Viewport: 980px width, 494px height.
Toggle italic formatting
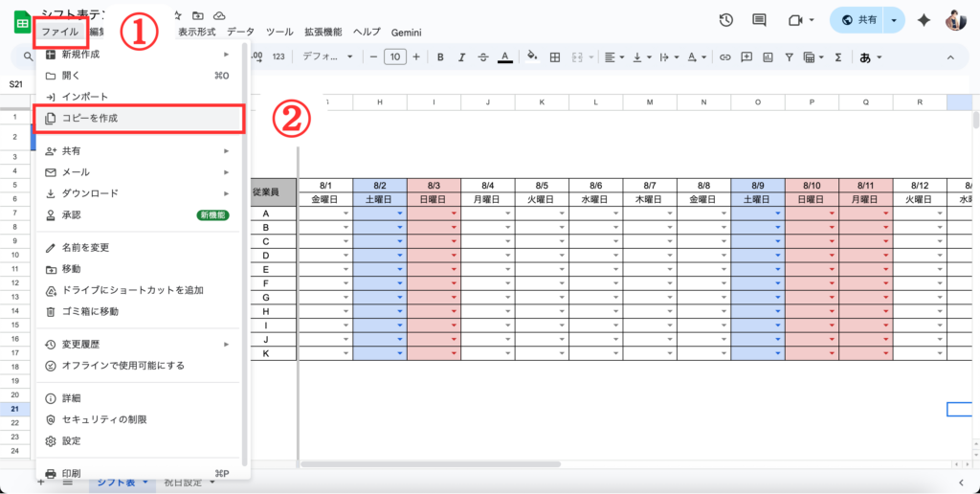461,56
